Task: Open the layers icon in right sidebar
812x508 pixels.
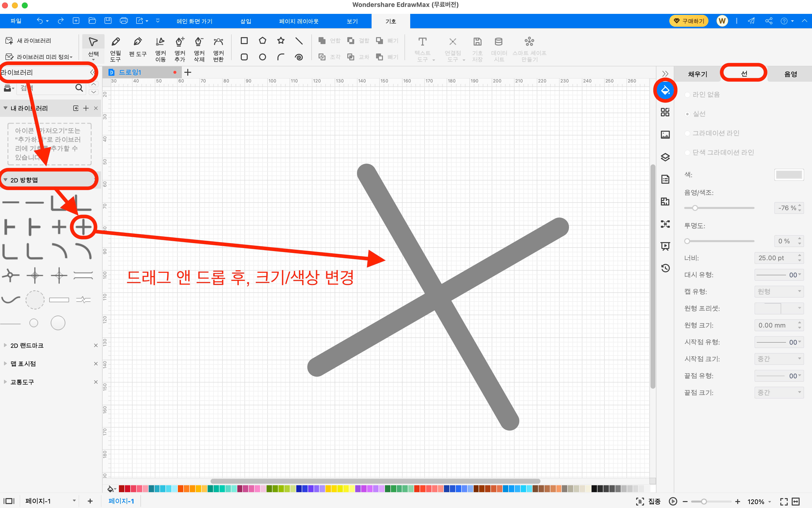Action: (x=665, y=157)
